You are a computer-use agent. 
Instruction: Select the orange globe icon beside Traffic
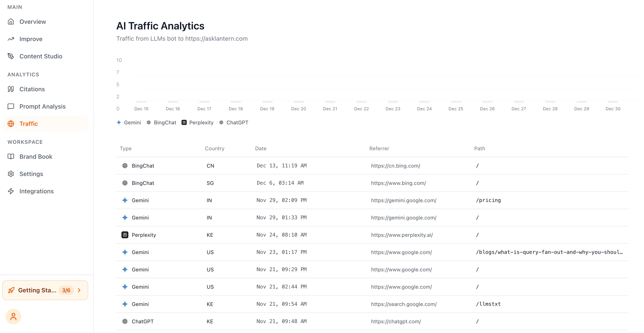pyautogui.click(x=11, y=124)
